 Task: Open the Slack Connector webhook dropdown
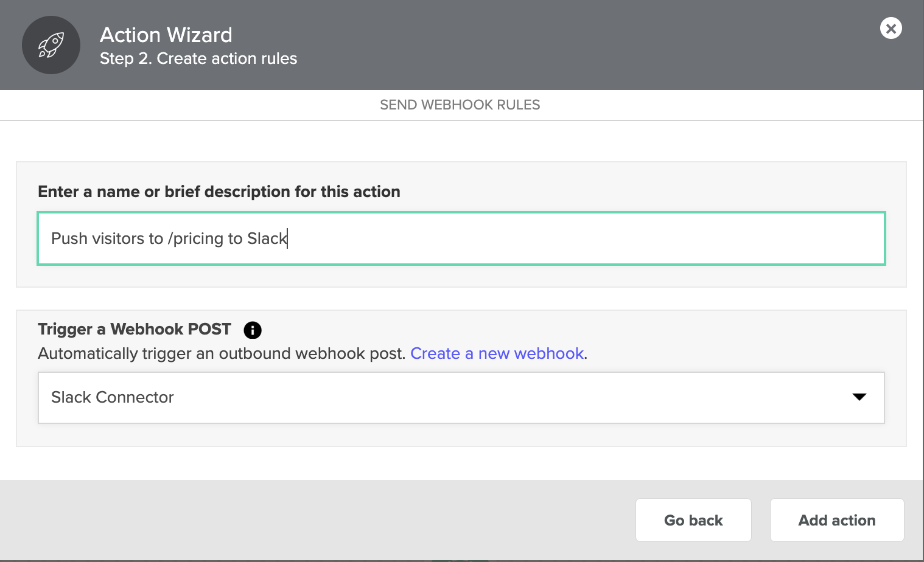pos(461,398)
